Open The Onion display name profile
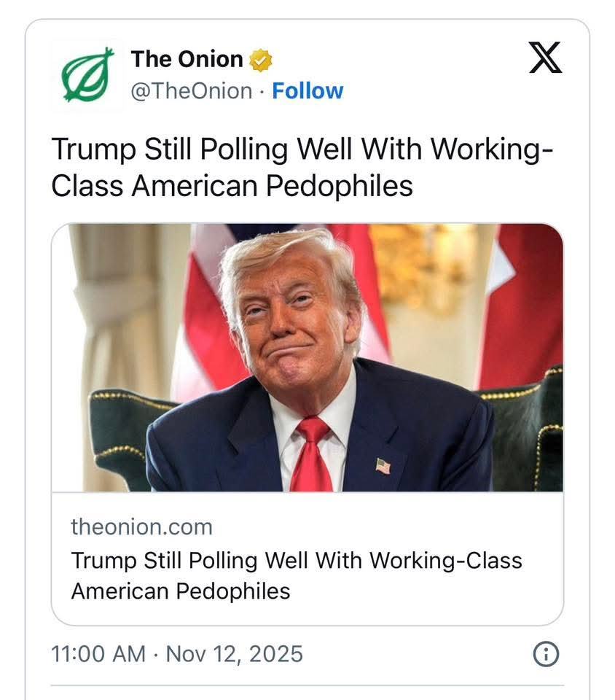The height and width of the screenshot is (700, 615). (187, 59)
